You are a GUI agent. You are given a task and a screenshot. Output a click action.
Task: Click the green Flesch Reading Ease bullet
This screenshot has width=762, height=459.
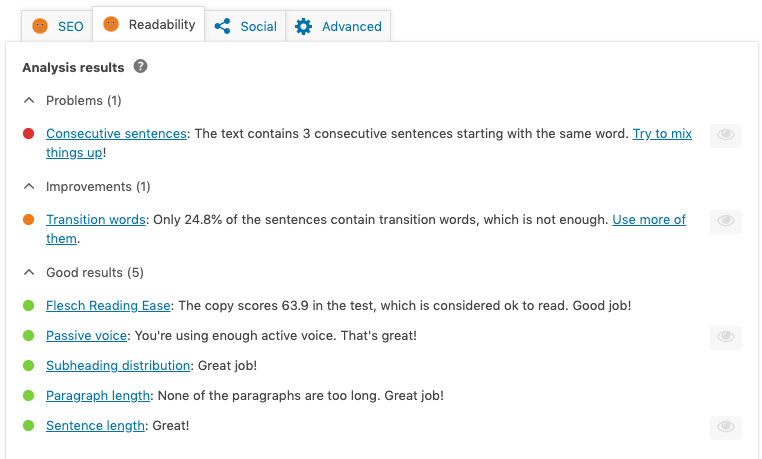[x=28, y=306]
